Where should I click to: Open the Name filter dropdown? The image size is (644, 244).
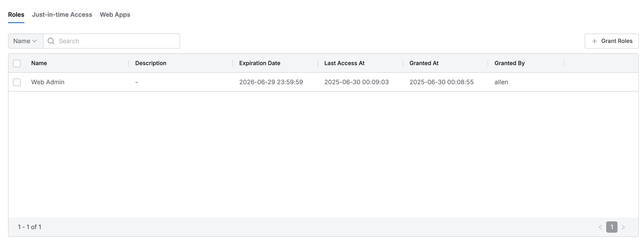(25, 41)
